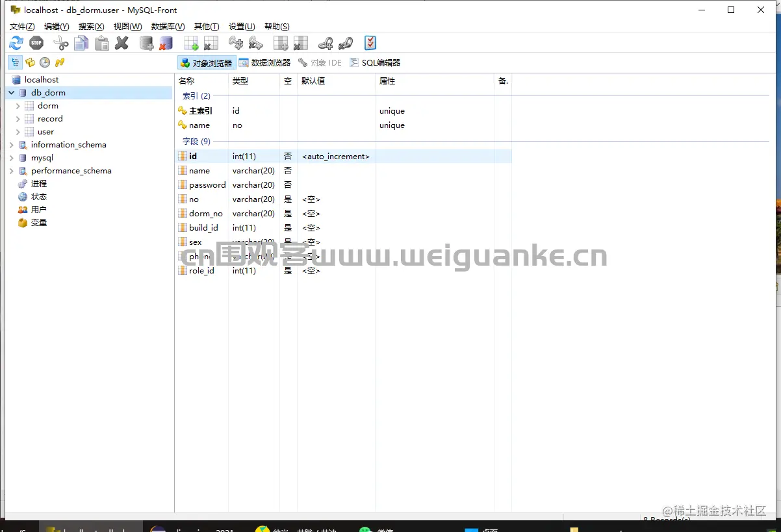Select the build_id field row
This screenshot has height=532, width=781.
coord(344,228)
